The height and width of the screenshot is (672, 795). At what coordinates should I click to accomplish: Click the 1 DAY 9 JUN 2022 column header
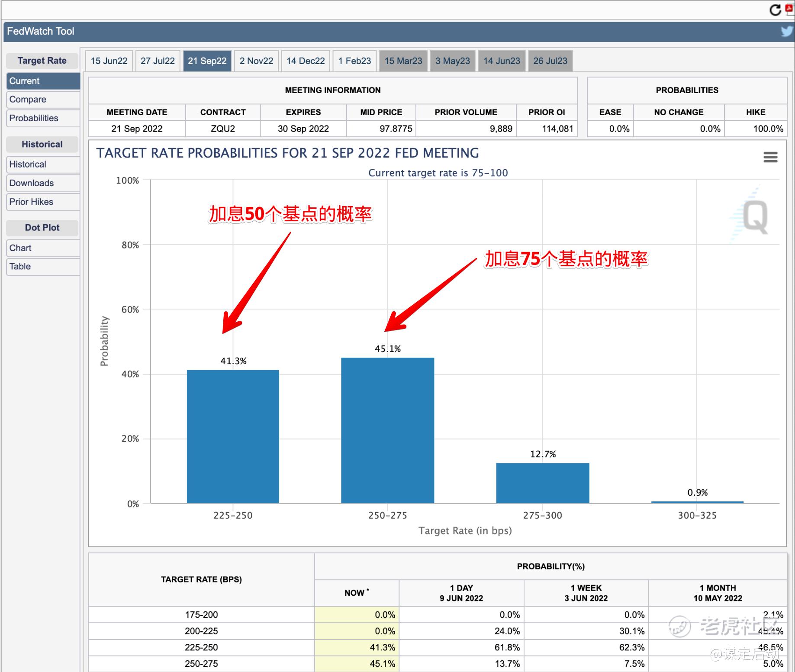[461, 593]
